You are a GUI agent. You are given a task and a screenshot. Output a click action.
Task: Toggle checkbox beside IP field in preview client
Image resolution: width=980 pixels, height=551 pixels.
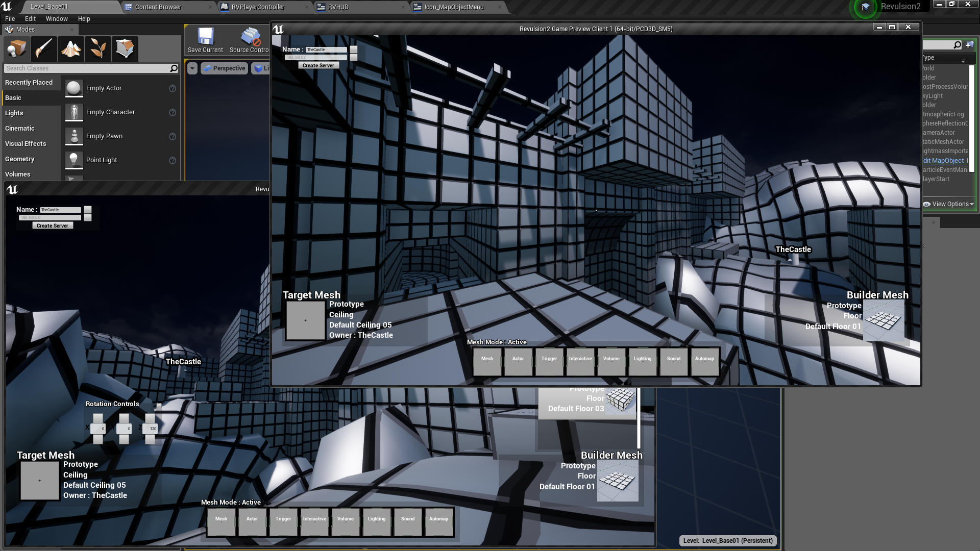coord(353,58)
